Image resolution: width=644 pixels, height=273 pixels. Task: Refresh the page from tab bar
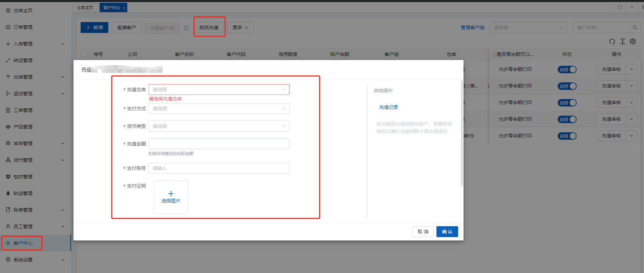point(620,7)
